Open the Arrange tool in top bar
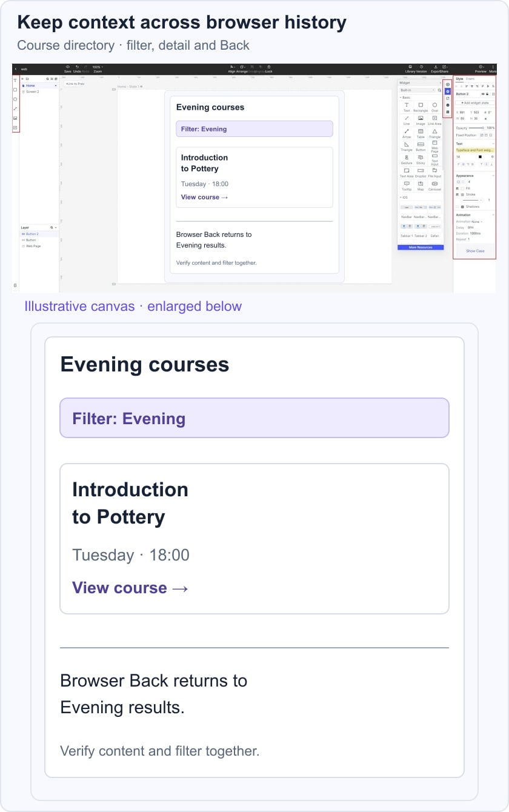Screen dimensions: 509x812 [x=242, y=68]
